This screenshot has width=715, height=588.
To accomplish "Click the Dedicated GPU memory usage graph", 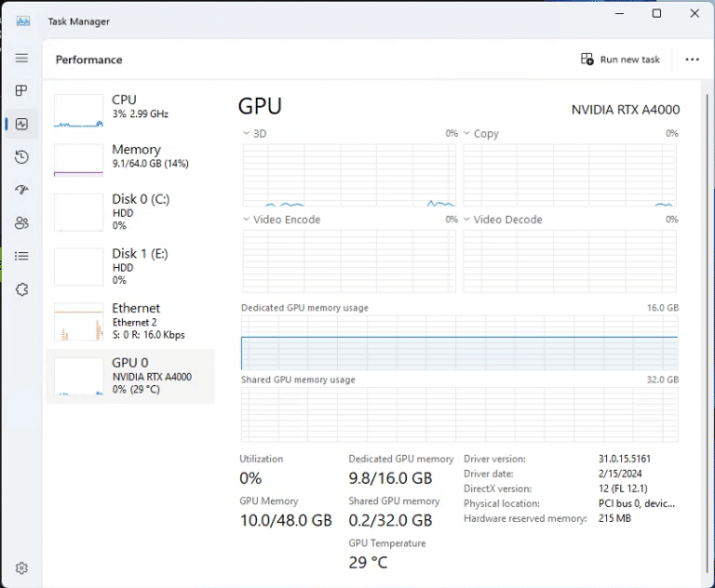I will pyautogui.click(x=460, y=342).
